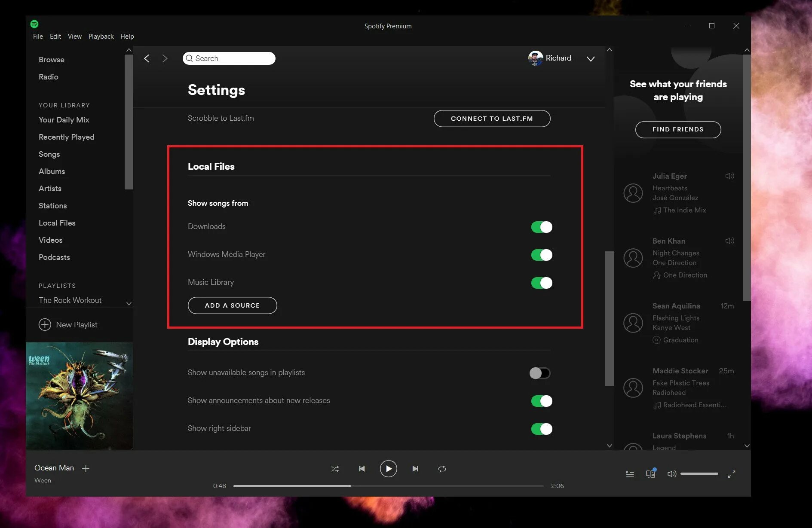Click the speaker icon beside Julia Eger
The height and width of the screenshot is (528, 812).
click(729, 176)
